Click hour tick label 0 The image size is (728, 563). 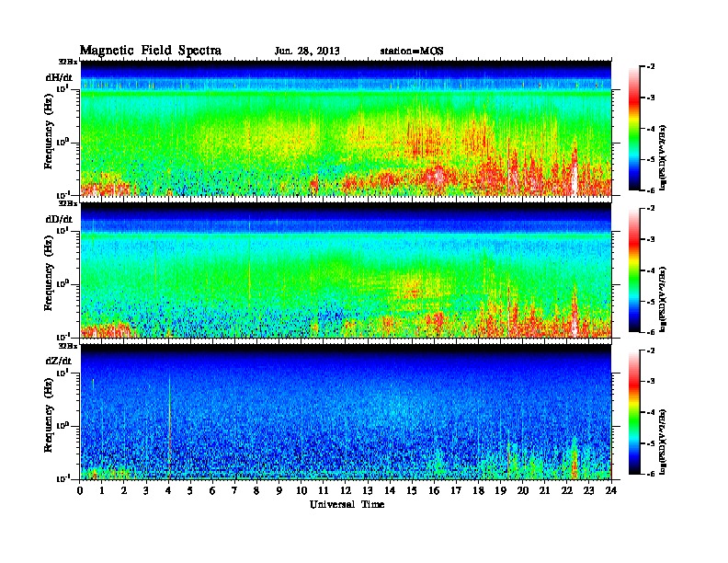[x=80, y=491]
